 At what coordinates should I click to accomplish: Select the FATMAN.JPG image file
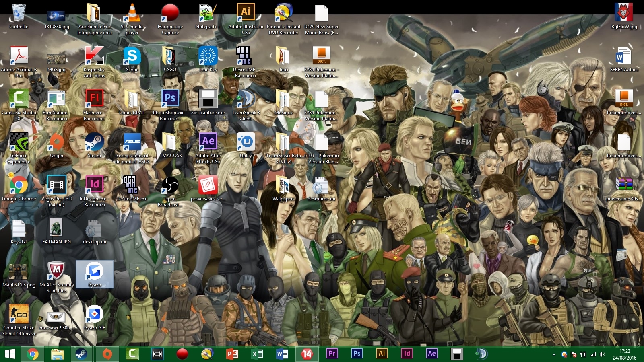pyautogui.click(x=57, y=231)
